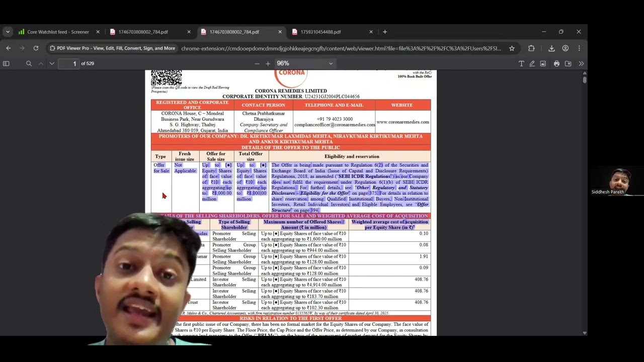
Task: Zoom in with the plus button
Action: click(268, 63)
